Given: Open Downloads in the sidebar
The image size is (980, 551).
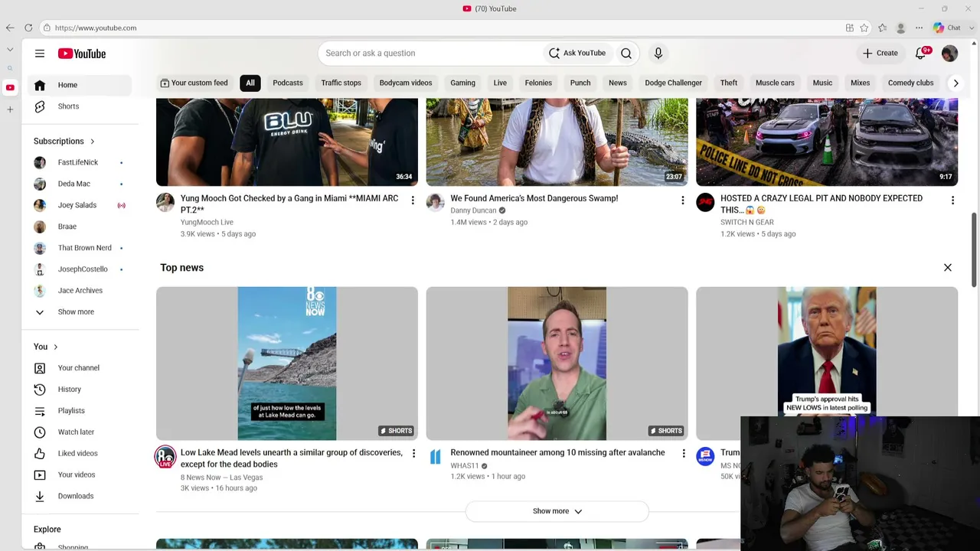Looking at the screenshot, I should point(80,496).
